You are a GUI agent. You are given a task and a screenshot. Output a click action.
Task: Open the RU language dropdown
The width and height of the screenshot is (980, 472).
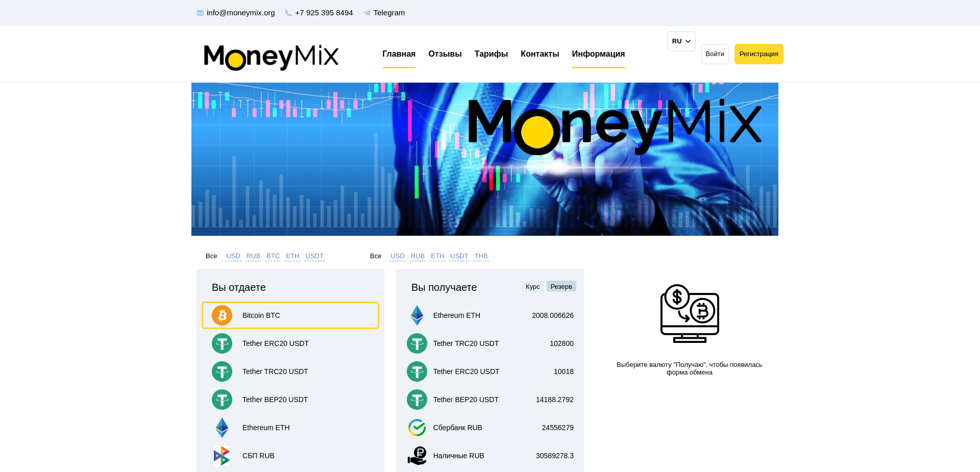pos(681,41)
